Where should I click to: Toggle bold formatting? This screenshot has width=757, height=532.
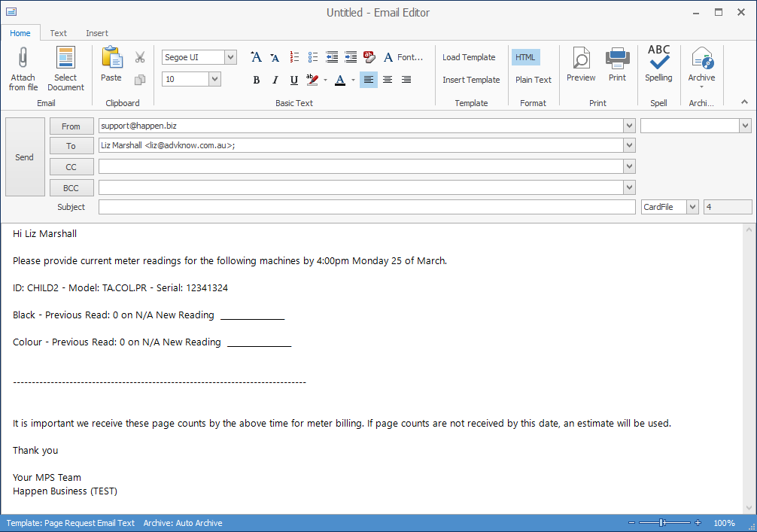(257, 79)
